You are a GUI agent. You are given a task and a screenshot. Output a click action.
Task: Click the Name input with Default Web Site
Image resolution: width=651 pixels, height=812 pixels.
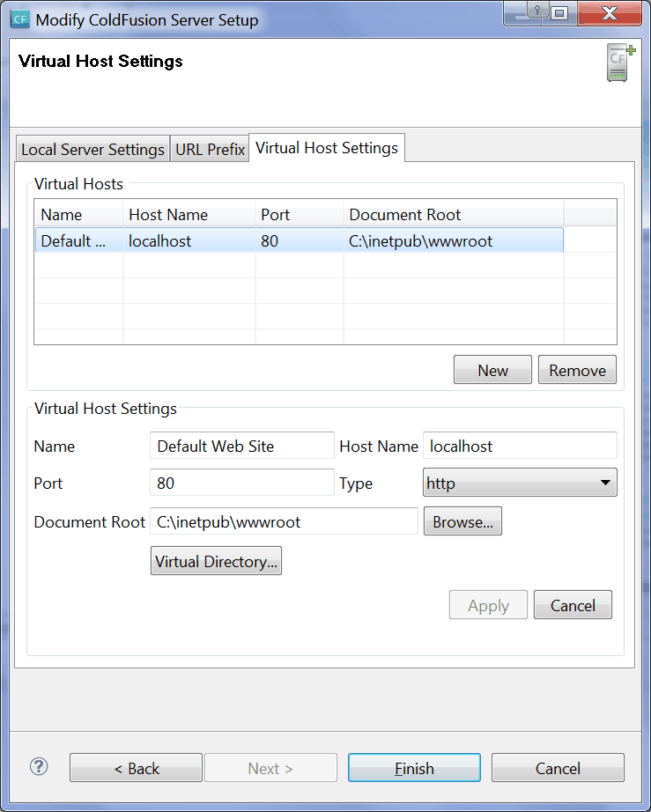(x=242, y=446)
